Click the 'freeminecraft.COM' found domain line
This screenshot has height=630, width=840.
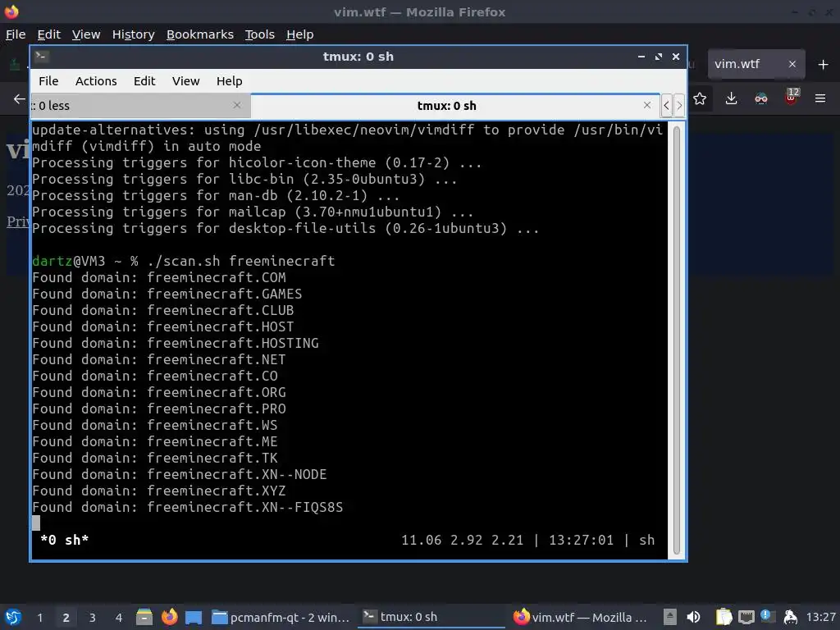tap(159, 277)
